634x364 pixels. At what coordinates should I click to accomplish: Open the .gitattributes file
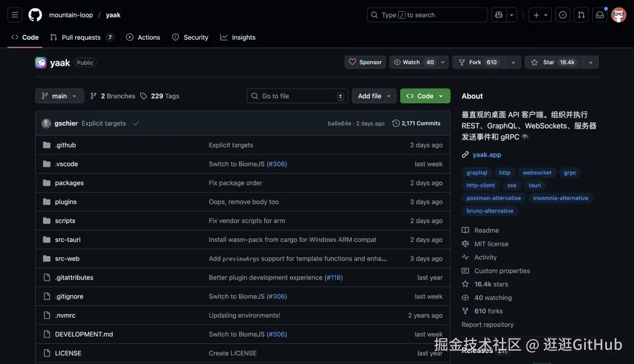[74, 278]
